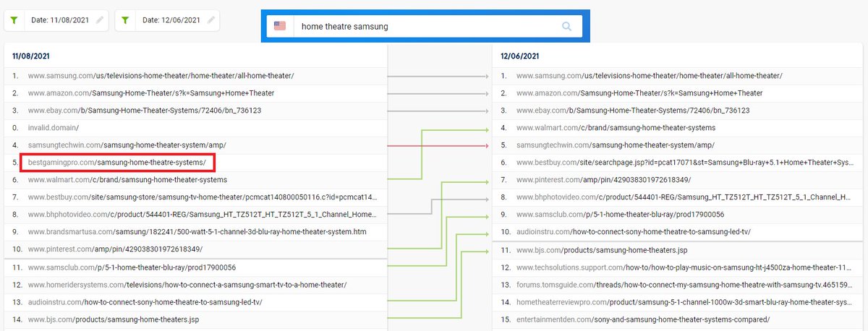Open amazon.com Samsung-Home-Theater link in 12/06/2021 column
The image size is (868, 331).
point(639,93)
